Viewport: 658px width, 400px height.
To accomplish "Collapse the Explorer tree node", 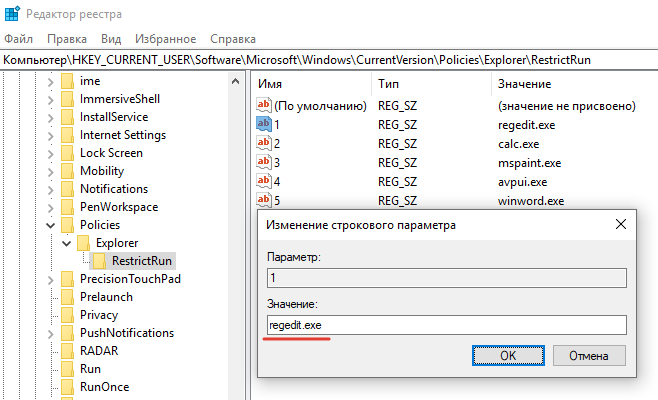I will click(x=66, y=243).
